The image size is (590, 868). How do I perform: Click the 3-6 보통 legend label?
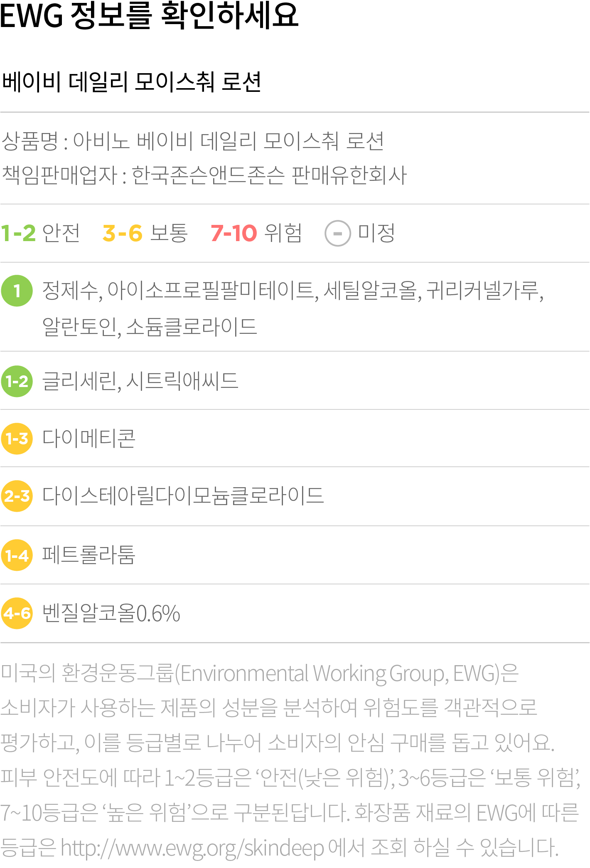click(145, 233)
